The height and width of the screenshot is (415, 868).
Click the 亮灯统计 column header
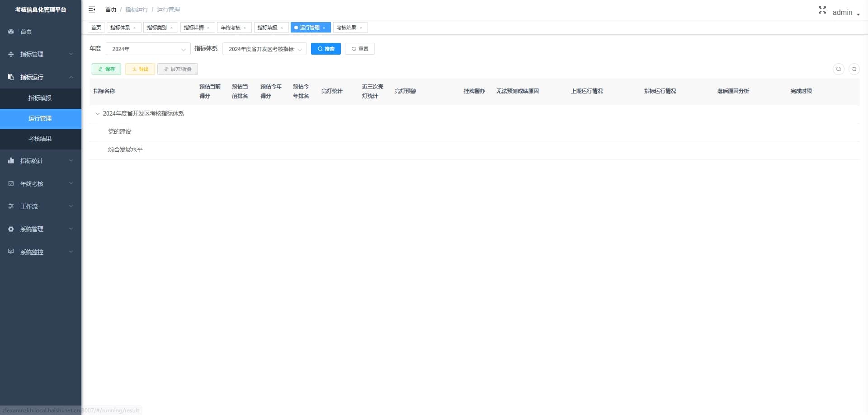(332, 91)
